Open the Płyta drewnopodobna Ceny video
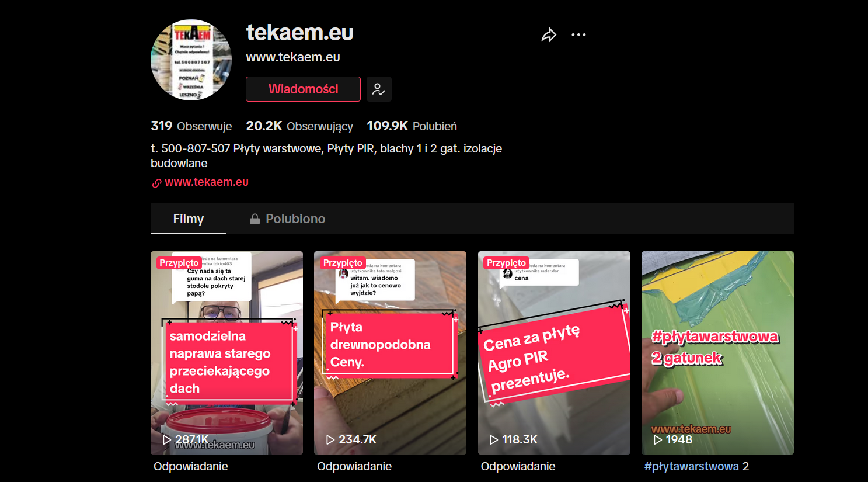This screenshot has height=482, width=868. [390, 353]
